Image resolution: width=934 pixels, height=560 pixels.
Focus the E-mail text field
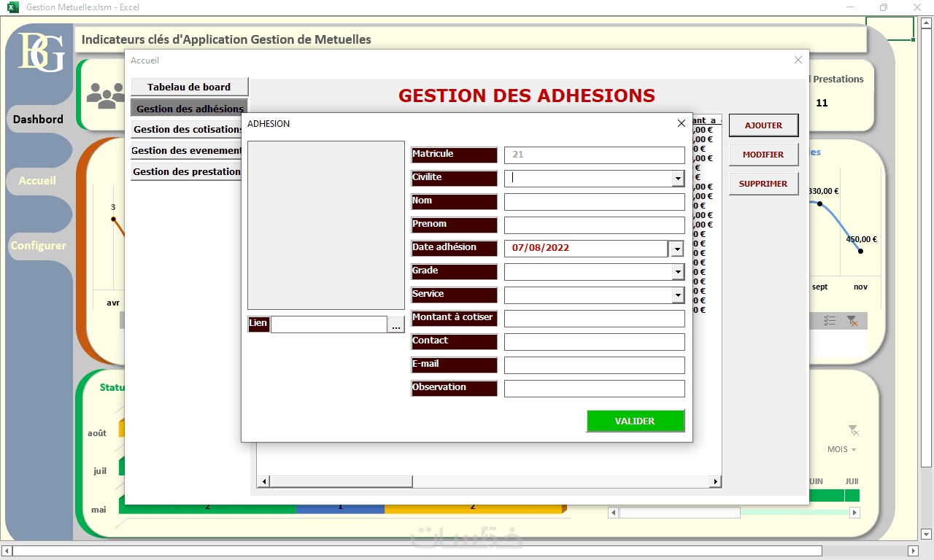(594, 365)
